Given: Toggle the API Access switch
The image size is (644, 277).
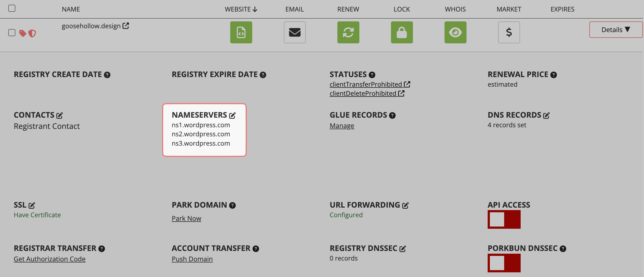Looking at the screenshot, I should 504,219.
